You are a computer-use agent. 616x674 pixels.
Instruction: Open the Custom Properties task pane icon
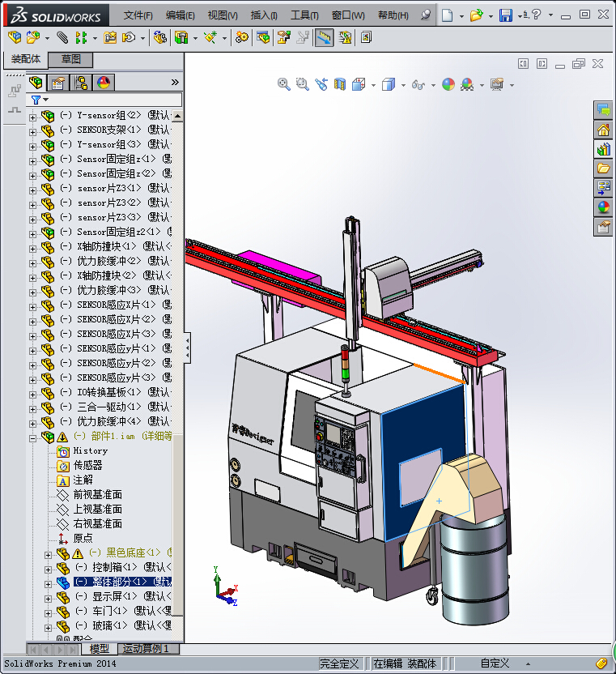(x=604, y=227)
